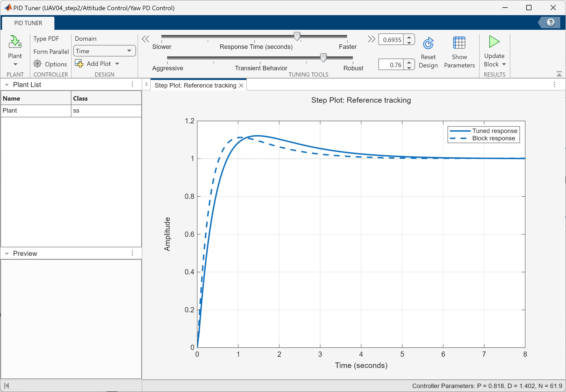566x392 pixels.
Task: Click the Time (seconds) axis label
Action: [361, 365]
